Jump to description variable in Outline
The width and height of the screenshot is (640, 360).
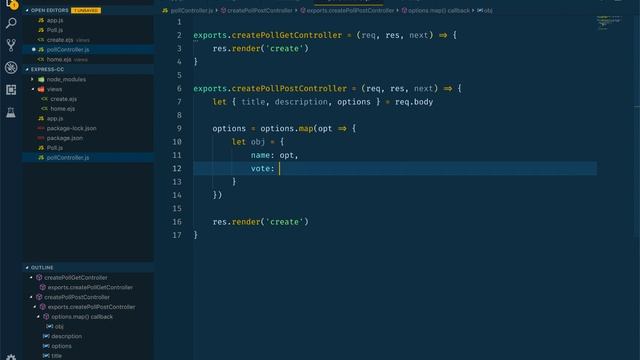coord(66,336)
